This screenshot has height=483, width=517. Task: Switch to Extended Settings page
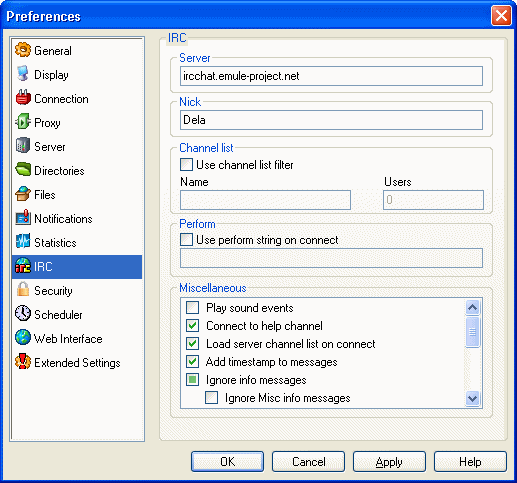pyautogui.click(x=77, y=363)
